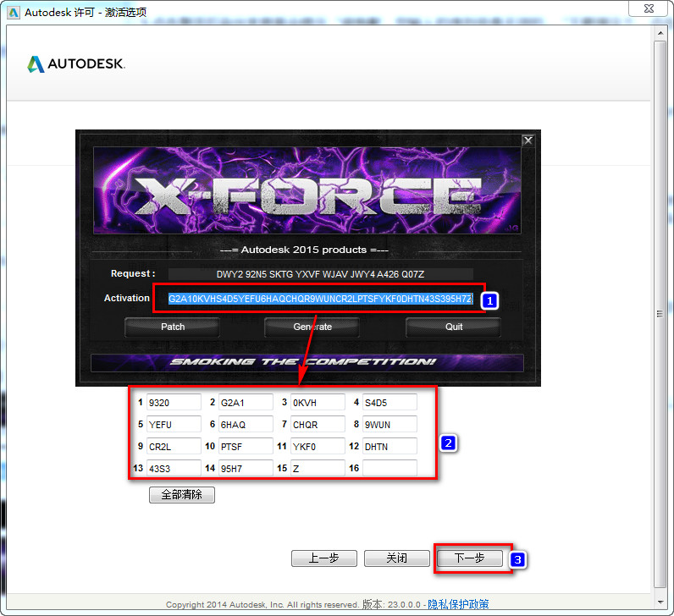Click the copyright 2014 Autodesk text
This screenshot has width=674, height=616.
tap(262, 605)
